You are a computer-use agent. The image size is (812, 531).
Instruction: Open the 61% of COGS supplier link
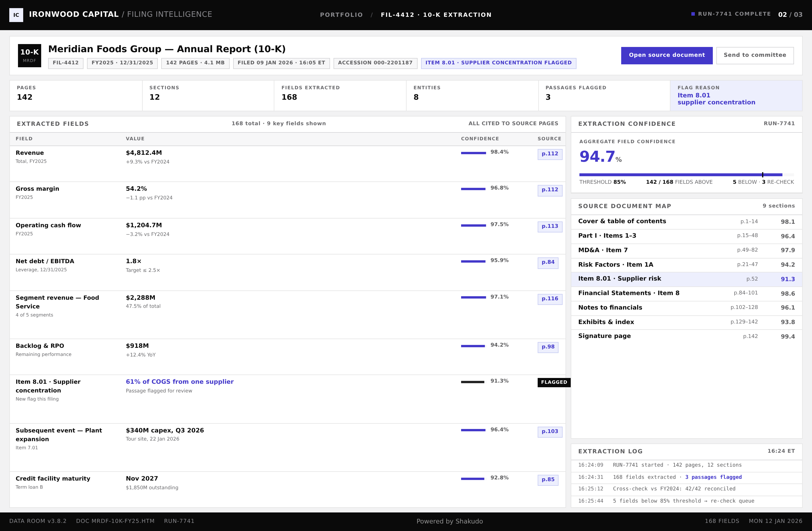coord(180,382)
